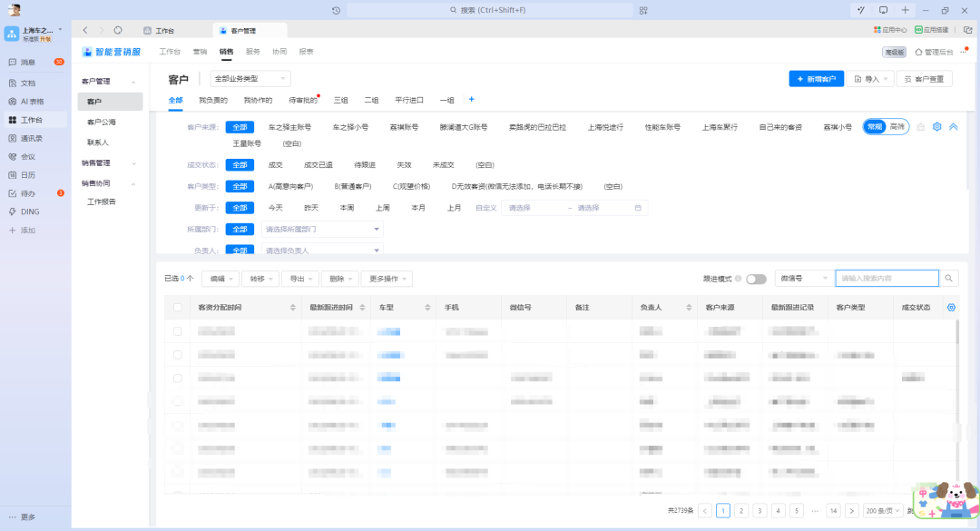Screen dimensions: 980x531
Task: Toggle the 跟进模式 switch
Action: click(x=756, y=279)
